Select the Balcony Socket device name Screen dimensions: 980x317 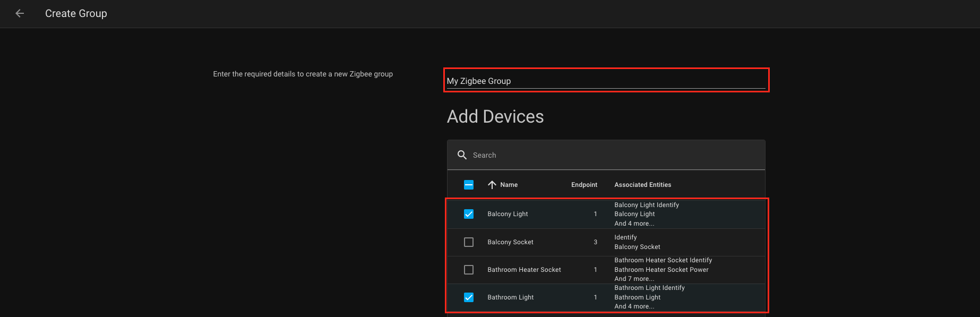tap(510, 242)
